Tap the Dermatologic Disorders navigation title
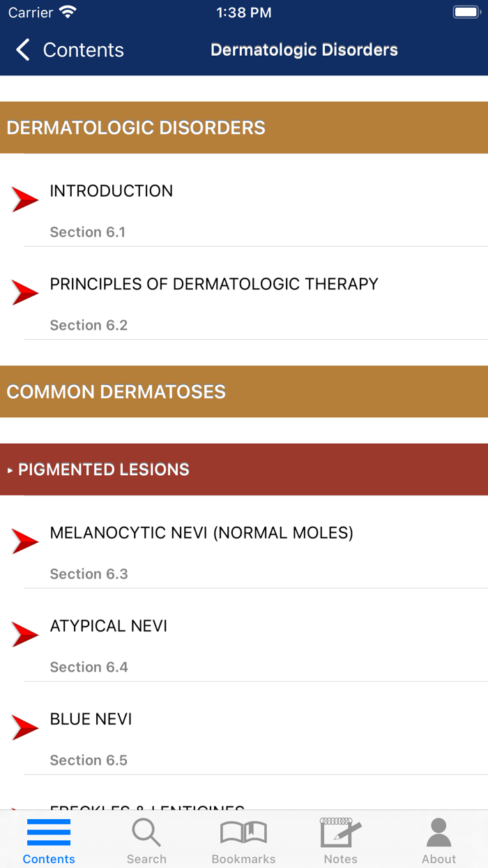The image size is (488, 868). (x=304, y=50)
